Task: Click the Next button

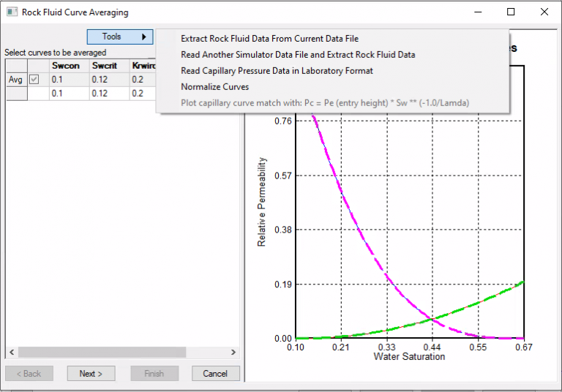Action: pos(91,374)
